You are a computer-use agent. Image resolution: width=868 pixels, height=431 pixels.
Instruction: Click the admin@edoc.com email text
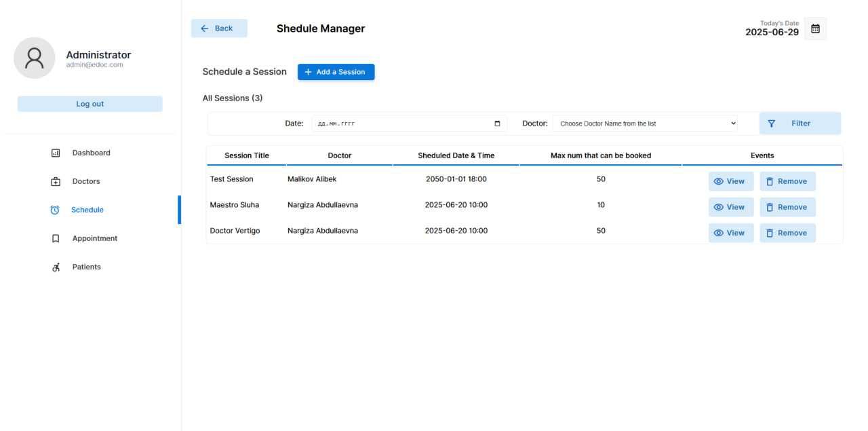coord(95,65)
